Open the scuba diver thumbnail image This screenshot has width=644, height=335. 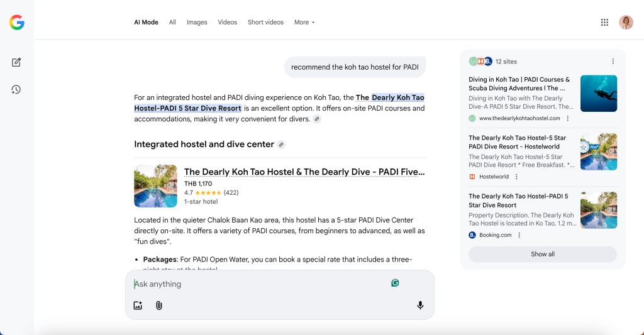pos(598,94)
